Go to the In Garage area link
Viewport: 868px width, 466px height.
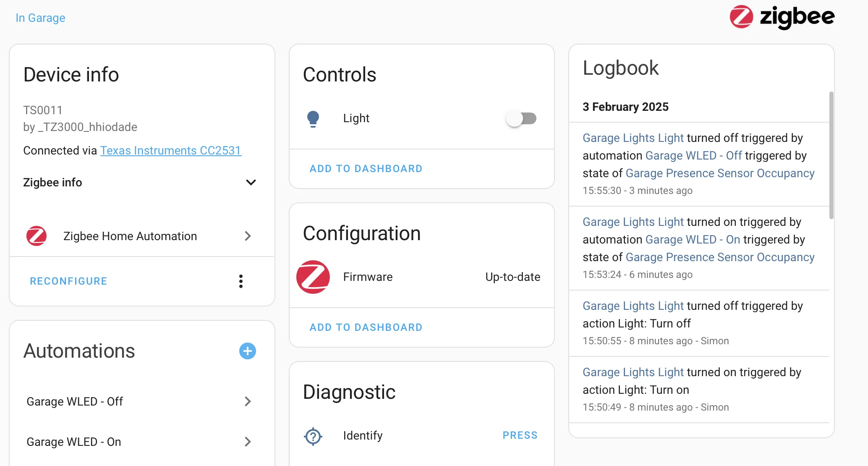tap(40, 18)
